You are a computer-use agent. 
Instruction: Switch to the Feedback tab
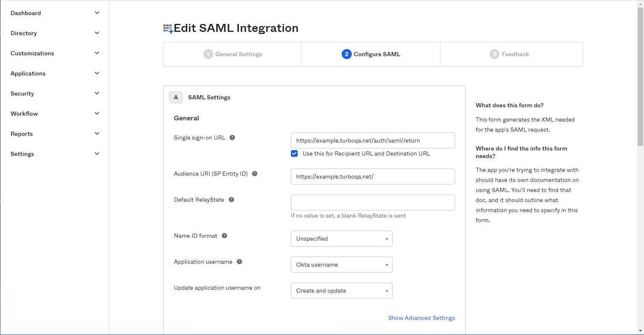coord(511,54)
